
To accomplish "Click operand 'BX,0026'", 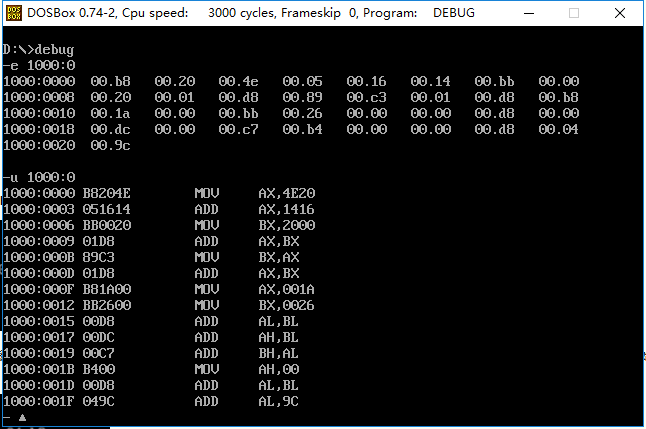I will click(x=287, y=305).
